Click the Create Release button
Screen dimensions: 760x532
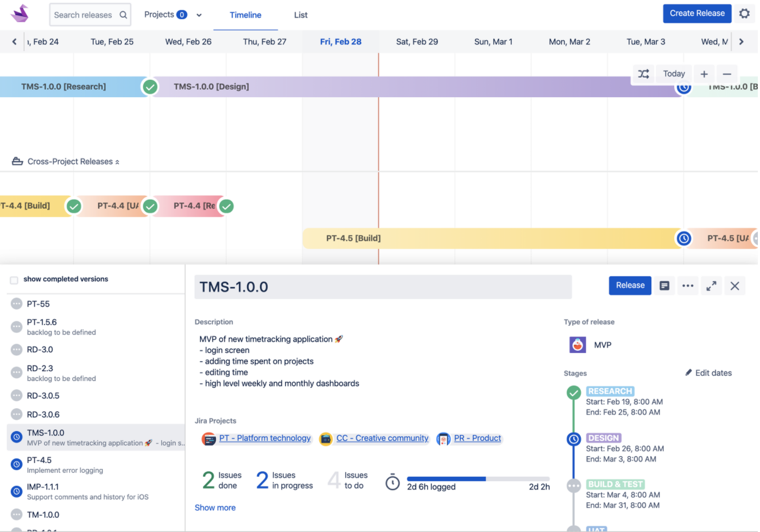[697, 13]
